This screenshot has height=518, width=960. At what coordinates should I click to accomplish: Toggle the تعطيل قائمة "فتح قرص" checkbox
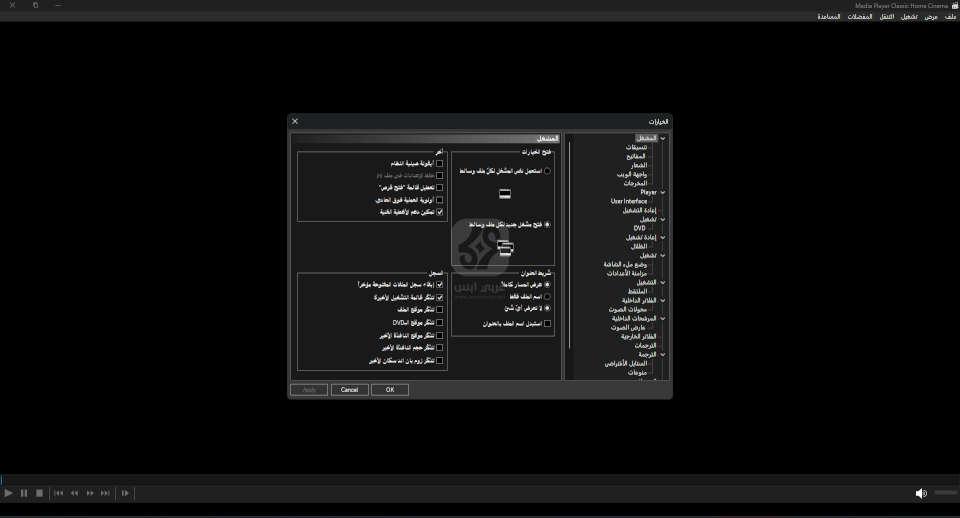(440, 187)
